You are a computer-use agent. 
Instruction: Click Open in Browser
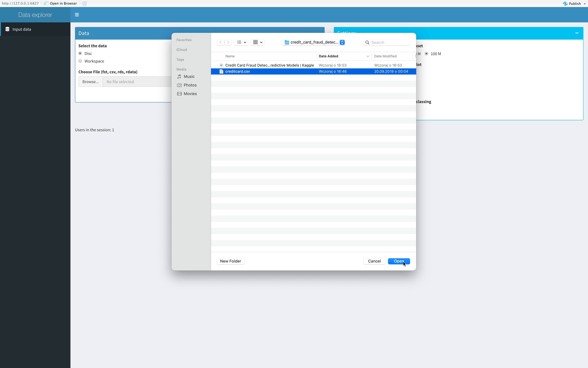pos(63,3)
